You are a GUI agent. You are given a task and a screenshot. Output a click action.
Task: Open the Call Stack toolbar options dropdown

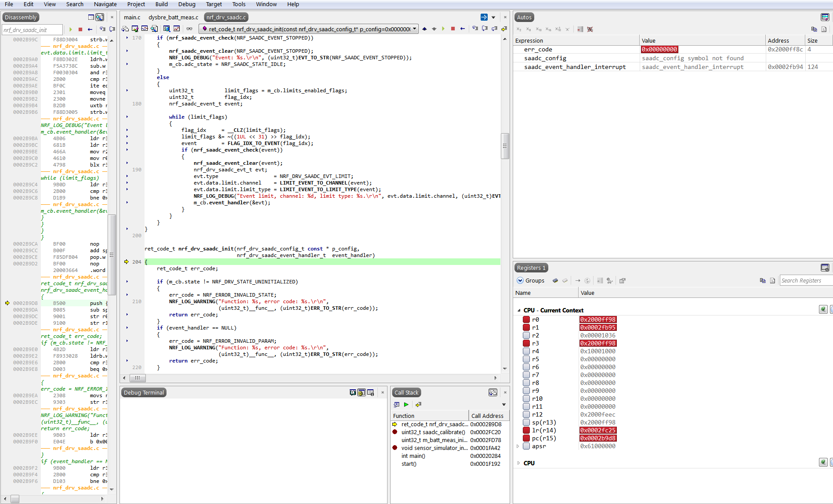[x=504, y=404]
